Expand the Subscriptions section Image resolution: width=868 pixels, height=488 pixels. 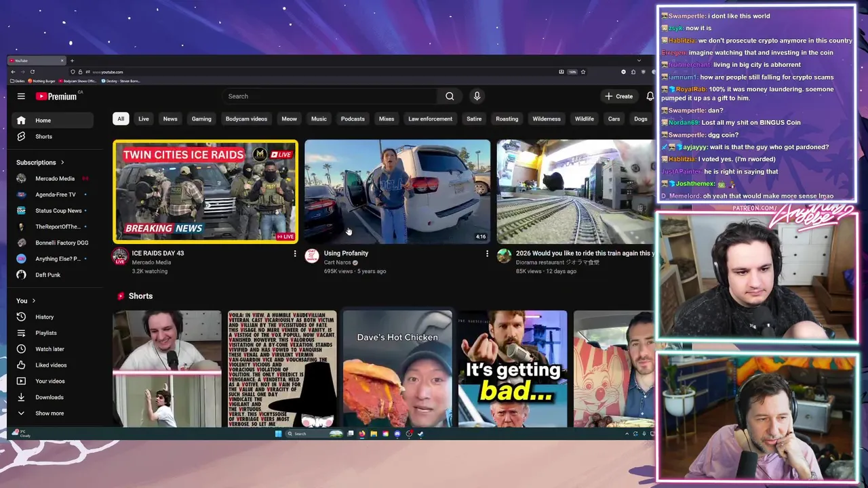40,163
